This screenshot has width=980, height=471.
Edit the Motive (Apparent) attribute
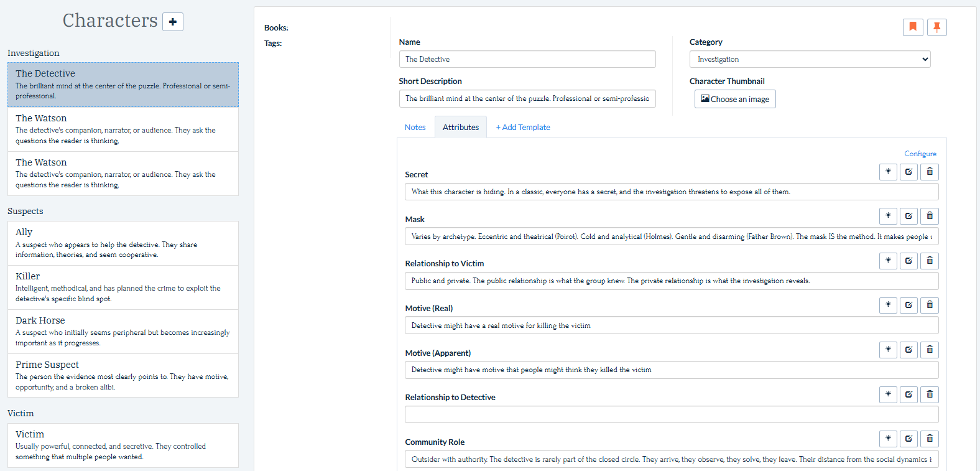pyautogui.click(x=908, y=350)
